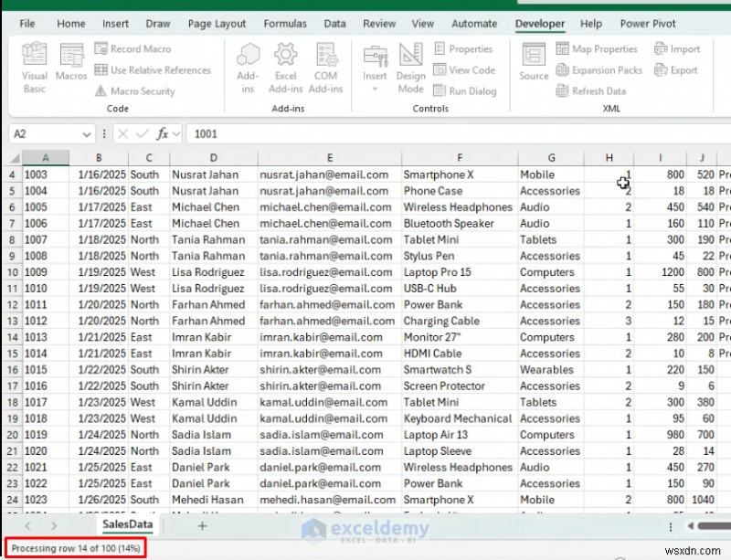This screenshot has width=731, height=560.
Task: Click View Code
Action: pos(465,70)
